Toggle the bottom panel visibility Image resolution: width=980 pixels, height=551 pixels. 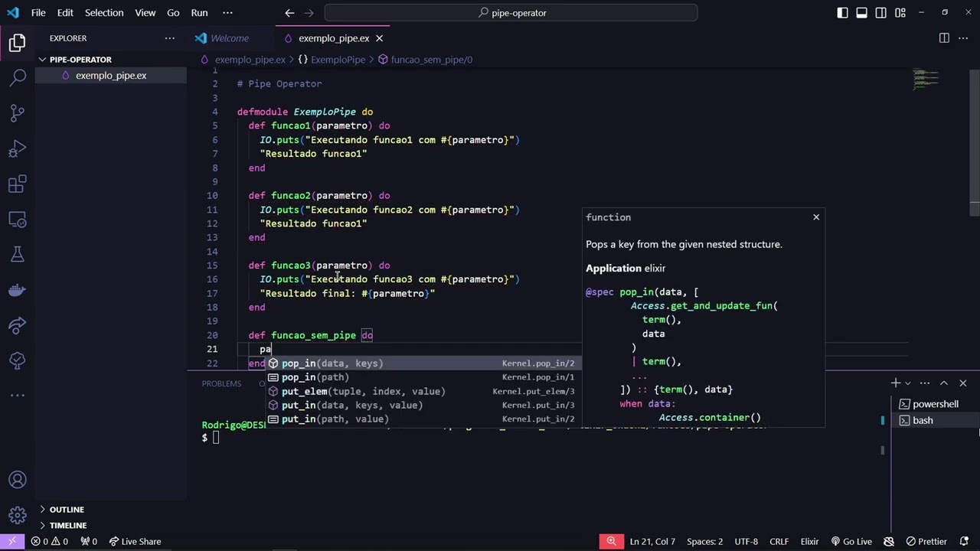point(861,12)
